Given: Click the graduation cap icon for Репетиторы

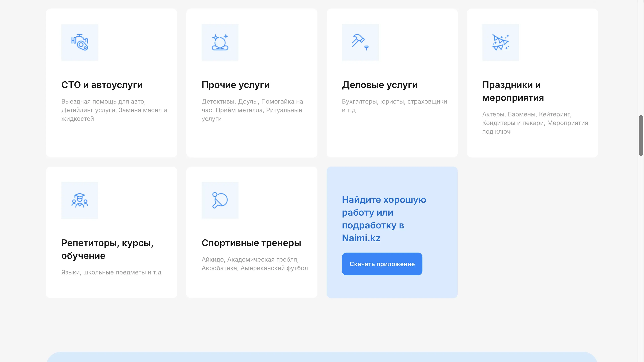Looking at the screenshot, I should pos(80,200).
